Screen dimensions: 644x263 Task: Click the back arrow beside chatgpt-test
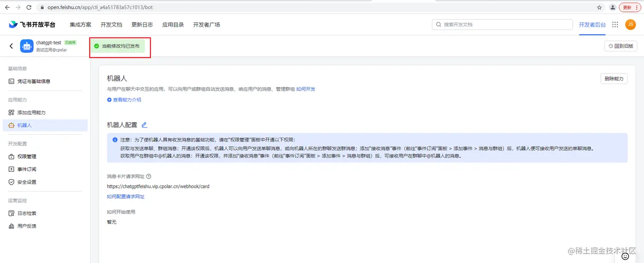[10, 46]
